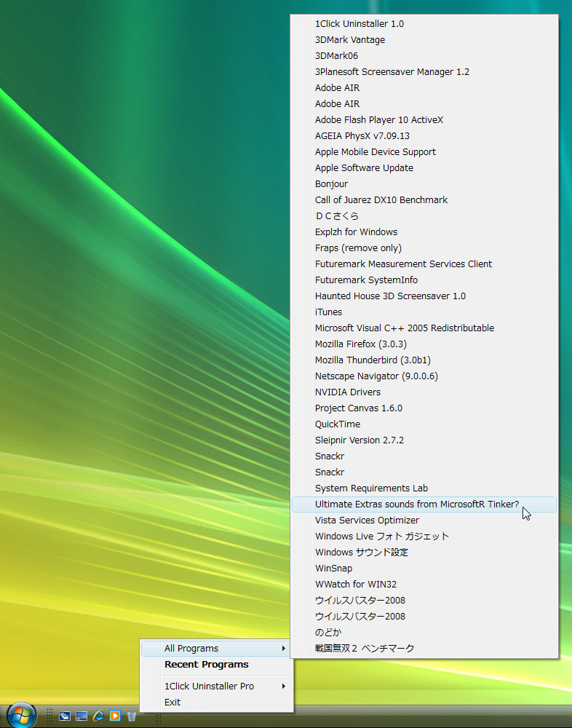Select NVIDIA Drivers entry
Image resolution: width=572 pixels, height=728 pixels.
424,392
